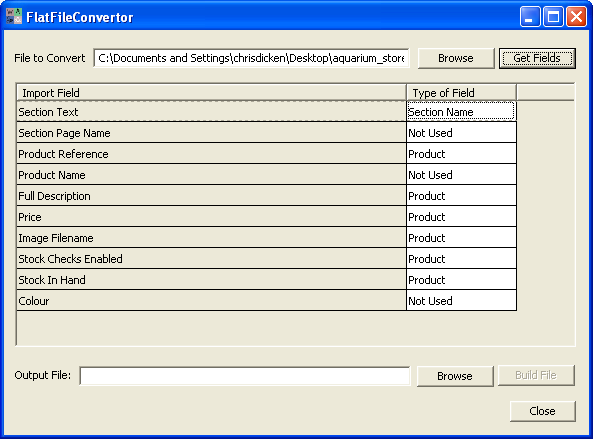Select the Full Description import field row
This screenshot has width=593, height=439.
pyautogui.click(x=211, y=195)
